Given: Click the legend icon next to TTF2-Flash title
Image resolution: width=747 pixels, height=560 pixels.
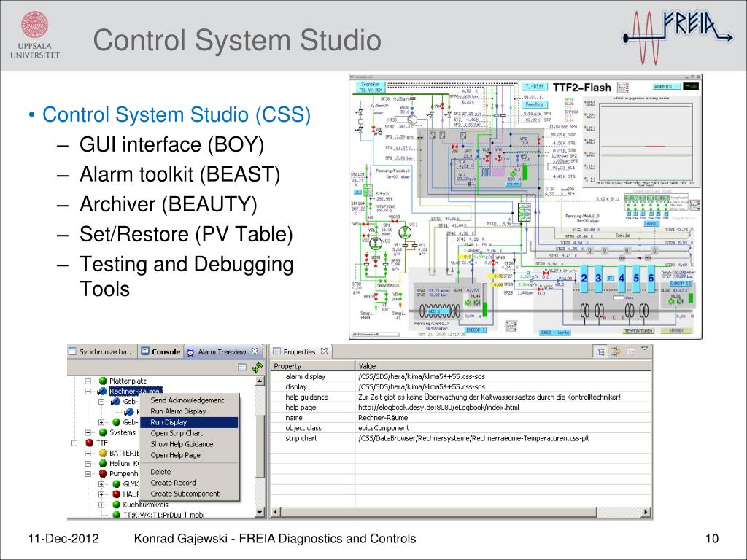Looking at the screenshot, I should tap(623, 87).
